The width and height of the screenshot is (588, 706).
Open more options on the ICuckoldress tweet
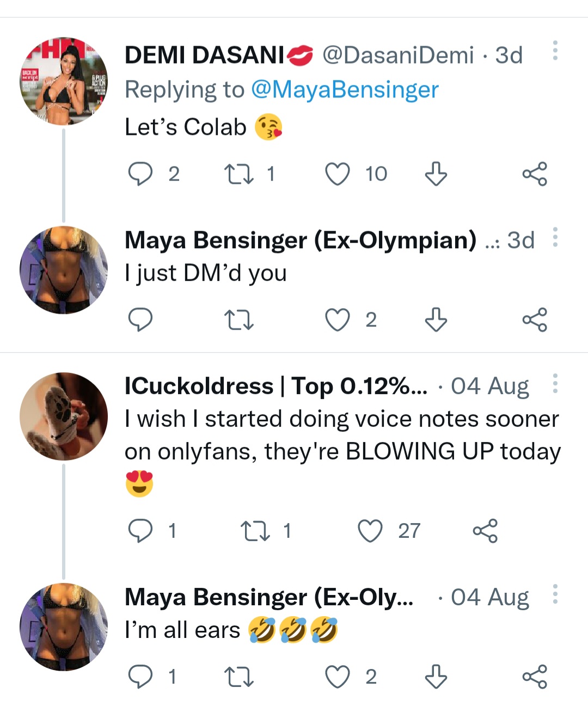click(555, 384)
